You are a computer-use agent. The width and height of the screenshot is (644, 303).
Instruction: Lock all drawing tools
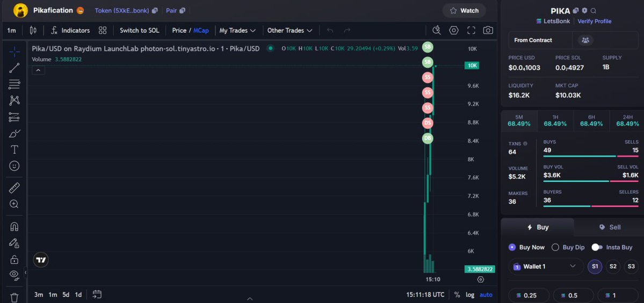[x=15, y=260]
